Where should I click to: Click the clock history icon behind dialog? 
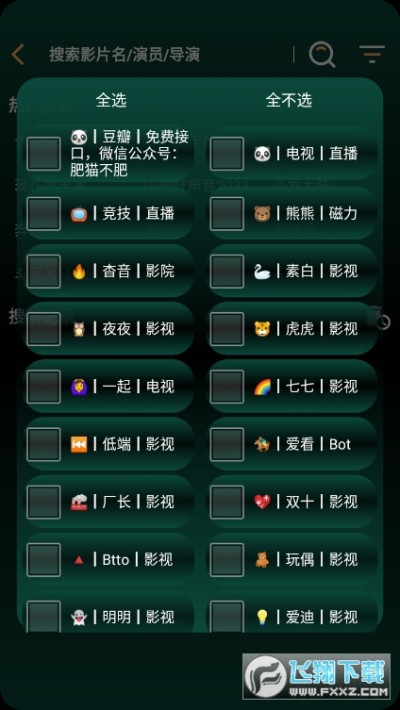384,321
